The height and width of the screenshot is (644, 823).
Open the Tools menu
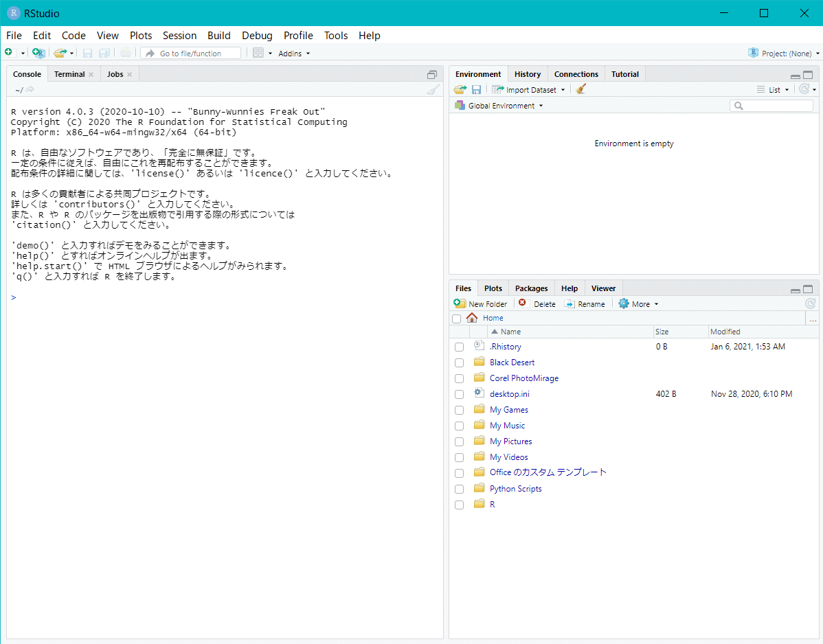point(336,35)
